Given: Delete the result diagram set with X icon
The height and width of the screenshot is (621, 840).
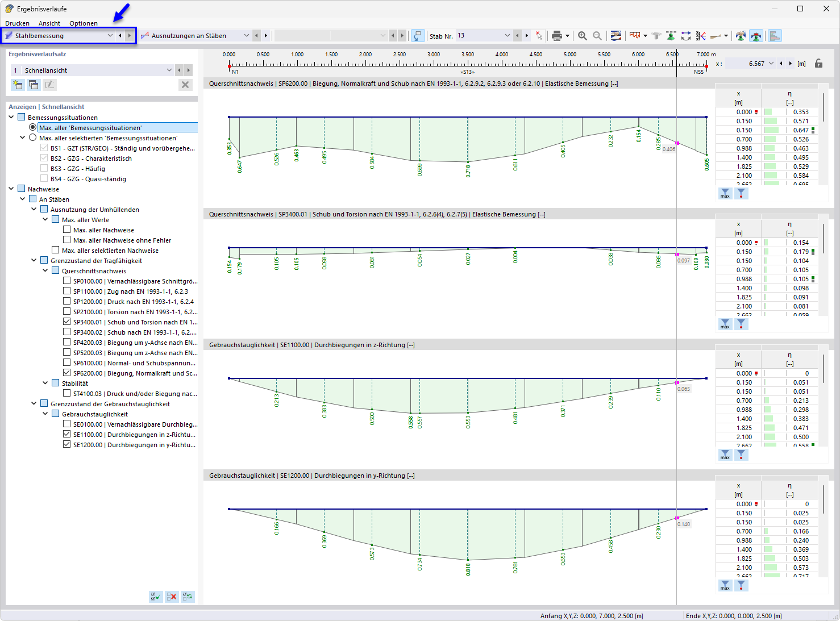Looking at the screenshot, I should pos(185,85).
